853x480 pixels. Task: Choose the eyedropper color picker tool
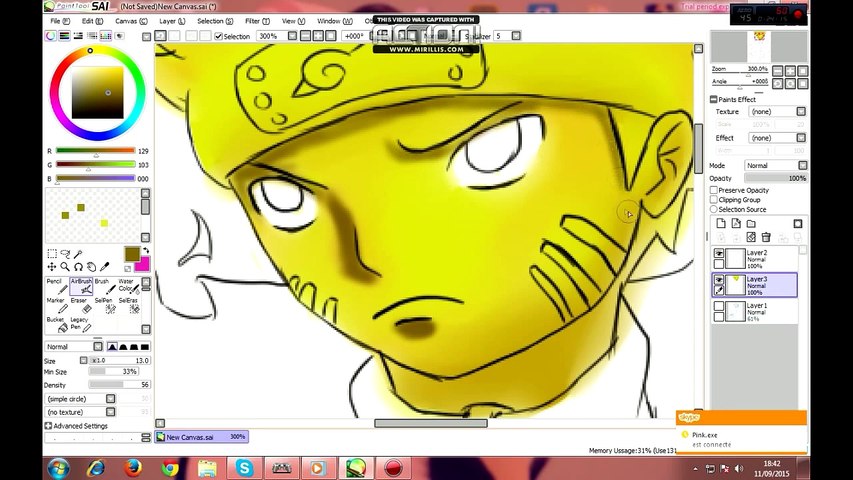[x=104, y=267]
